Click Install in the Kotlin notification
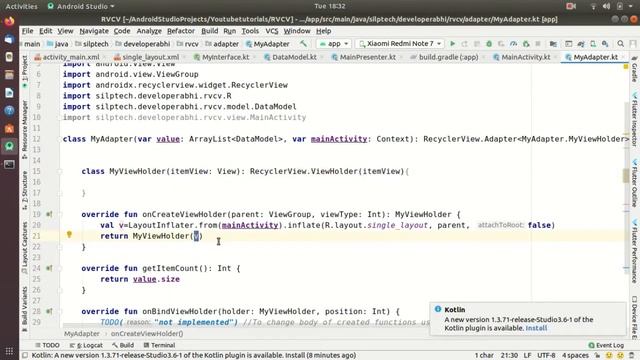 click(536, 328)
